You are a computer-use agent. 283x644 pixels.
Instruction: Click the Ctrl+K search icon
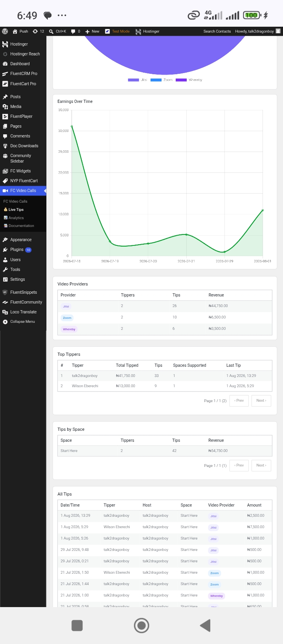51,31
